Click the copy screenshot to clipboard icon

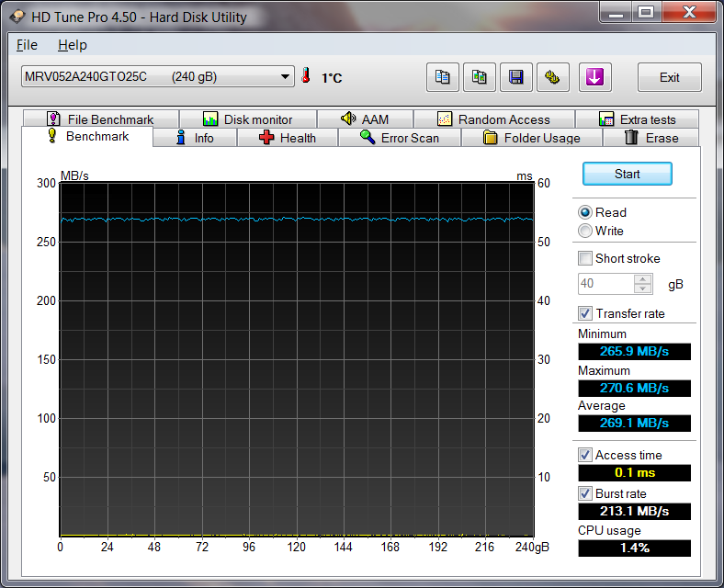tap(480, 77)
